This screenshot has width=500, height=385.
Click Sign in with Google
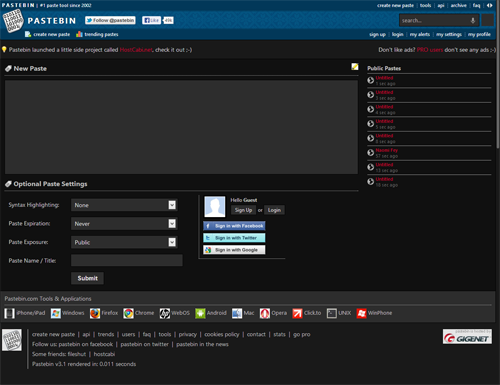[x=234, y=250]
